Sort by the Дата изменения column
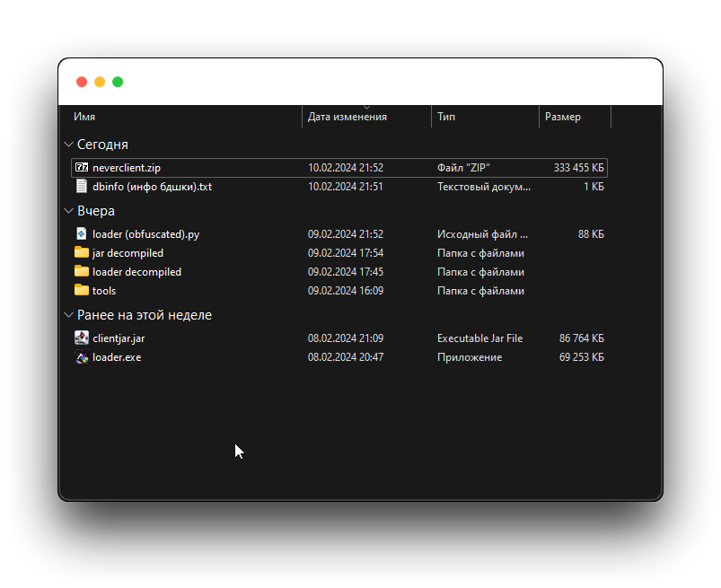Screen dimensions: 721x588 pyautogui.click(x=347, y=117)
